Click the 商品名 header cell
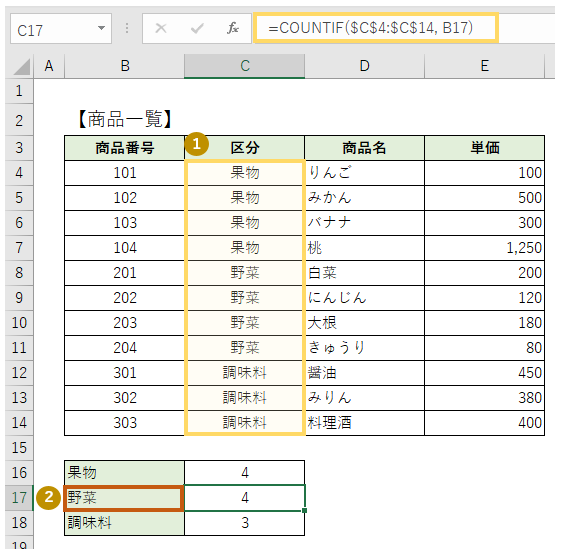 click(x=364, y=148)
